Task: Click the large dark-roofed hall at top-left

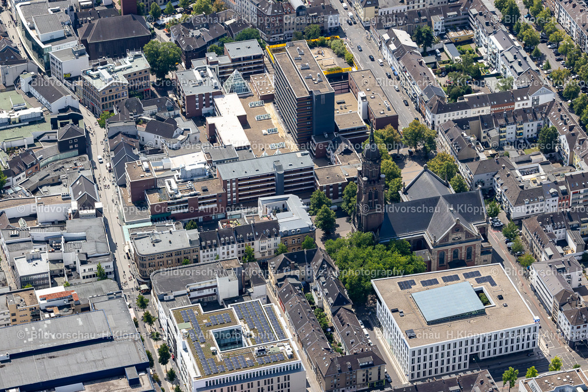Action: (115, 34)
